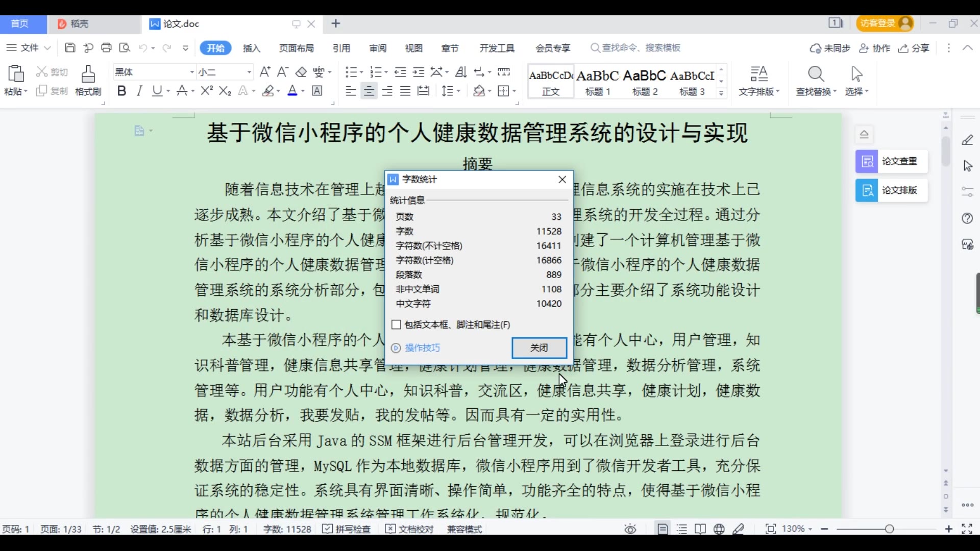Enter full screen mode icon
The width and height of the screenshot is (980, 551).
967,529
